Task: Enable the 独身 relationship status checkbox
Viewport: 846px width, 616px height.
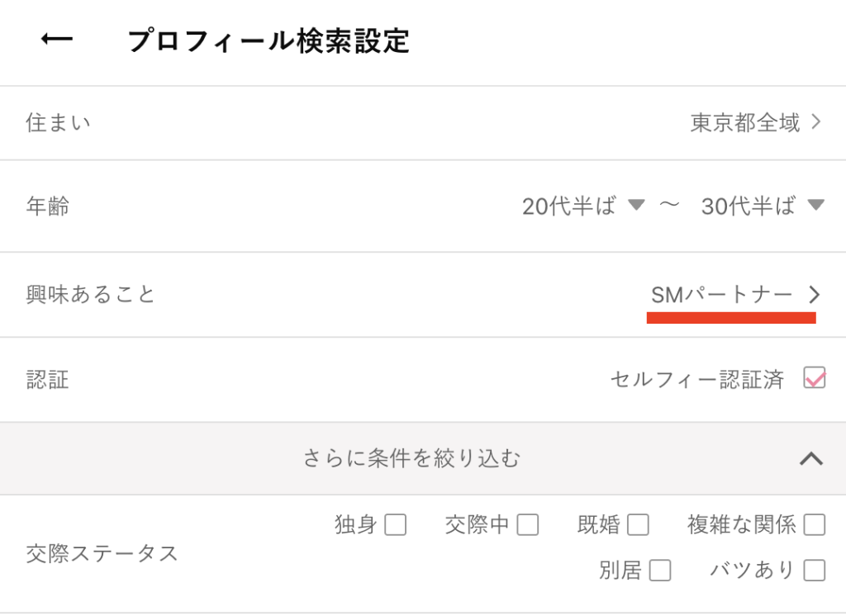Action: pos(394,524)
